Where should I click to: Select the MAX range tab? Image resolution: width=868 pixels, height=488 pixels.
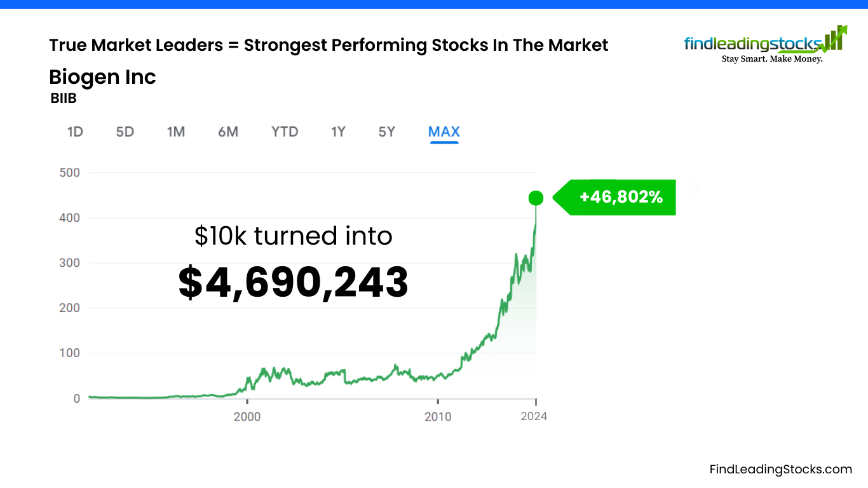tap(444, 132)
